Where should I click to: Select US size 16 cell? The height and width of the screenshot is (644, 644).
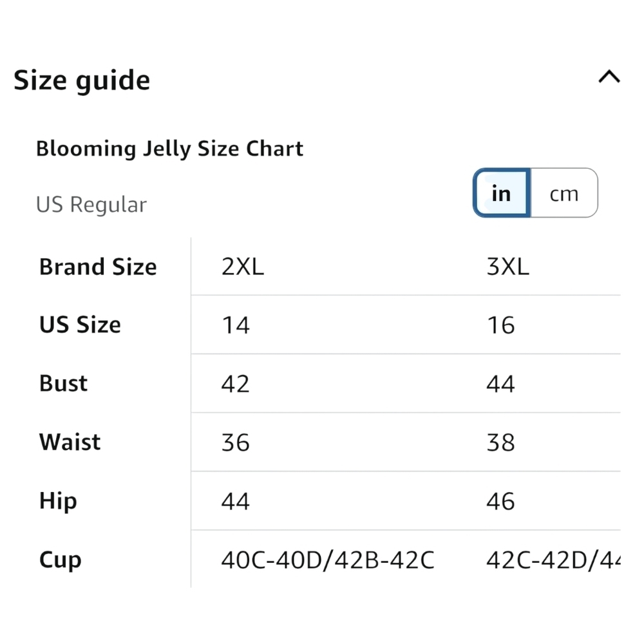[500, 325]
